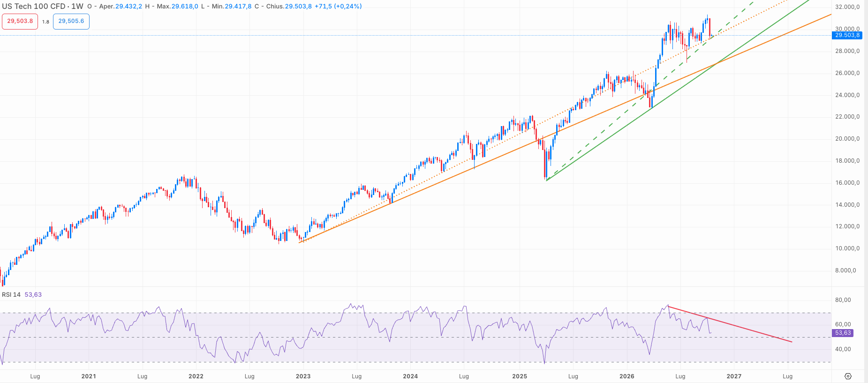Open chart settings with the gear icon
The width and height of the screenshot is (868, 383).
coord(848,376)
